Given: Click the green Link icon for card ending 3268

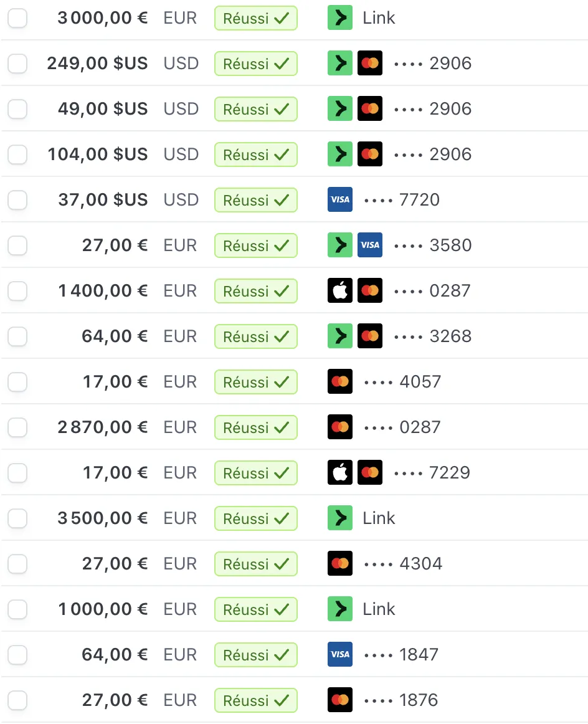Looking at the screenshot, I should pyautogui.click(x=340, y=336).
